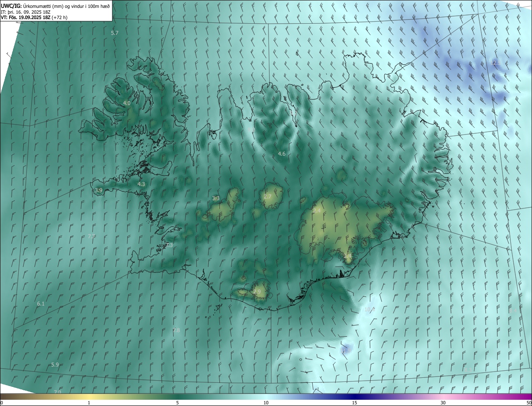Click the 10.4 value southeast of Iceland
This screenshot has width=532, height=406.
[x=369, y=309]
